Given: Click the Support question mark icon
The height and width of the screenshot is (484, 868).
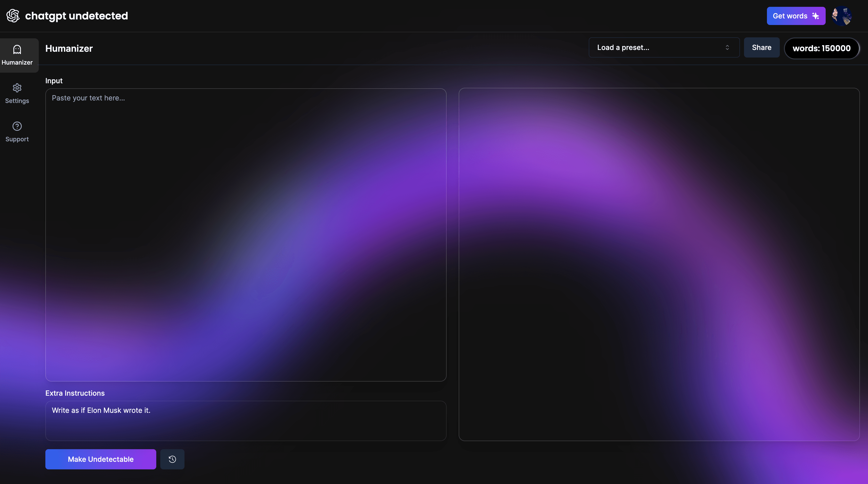Looking at the screenshot, I should coord(17,126).
